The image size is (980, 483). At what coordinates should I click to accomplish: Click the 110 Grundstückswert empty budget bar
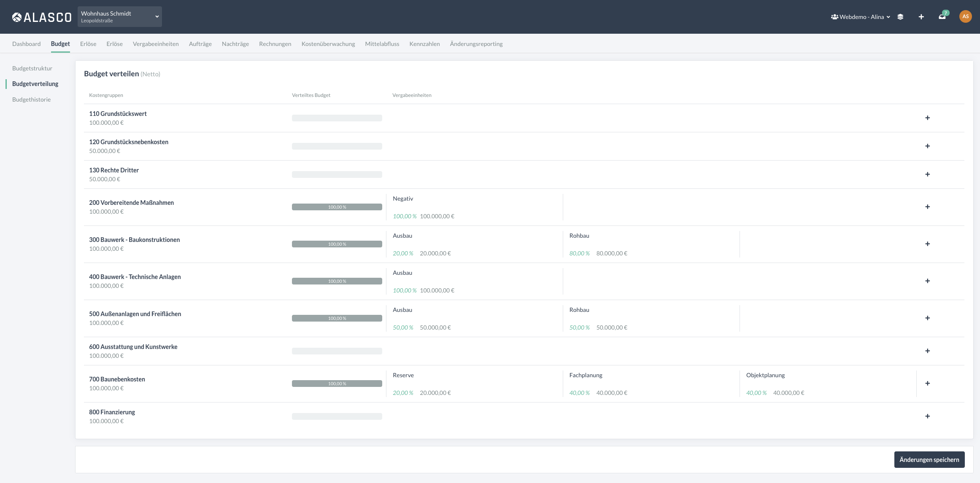337,118
